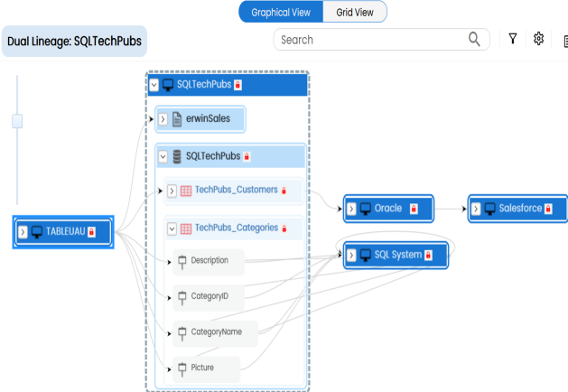Image resolution: width=568 pixels, height=392 pixels.
Task: Click the red lock on Salesforce node
Action: [552, 209]
